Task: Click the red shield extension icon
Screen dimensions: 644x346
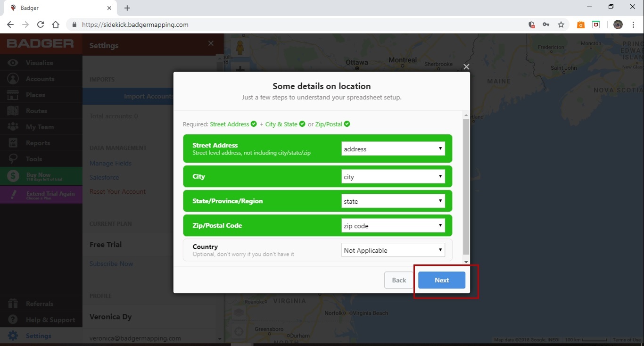Action: click(x=596, y=25)
